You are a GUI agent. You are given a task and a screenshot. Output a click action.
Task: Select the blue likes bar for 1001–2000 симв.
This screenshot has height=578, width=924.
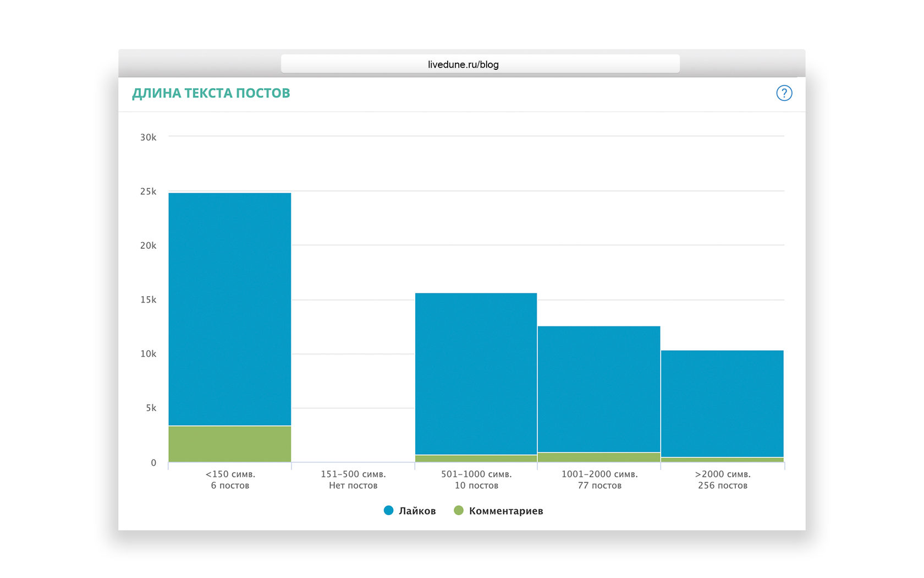click(x=599, y=389)
